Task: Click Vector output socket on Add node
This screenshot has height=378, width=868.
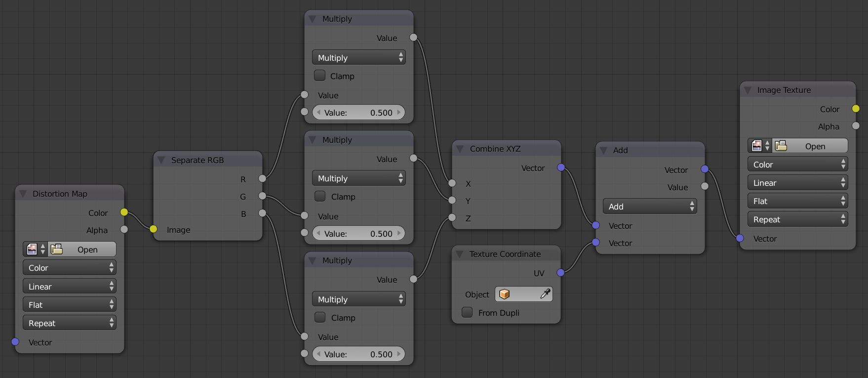Action: pos(705,169)
